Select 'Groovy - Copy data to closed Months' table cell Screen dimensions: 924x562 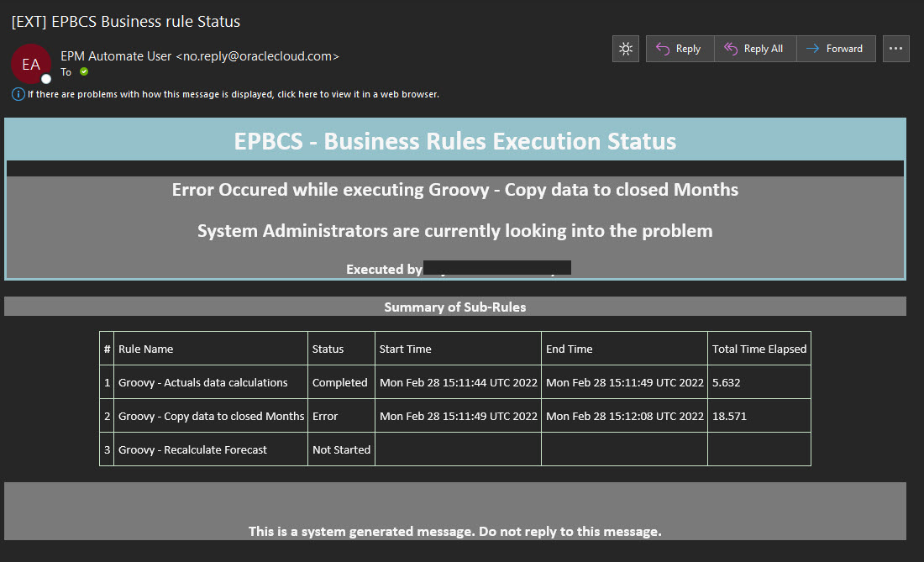(210, 416)
